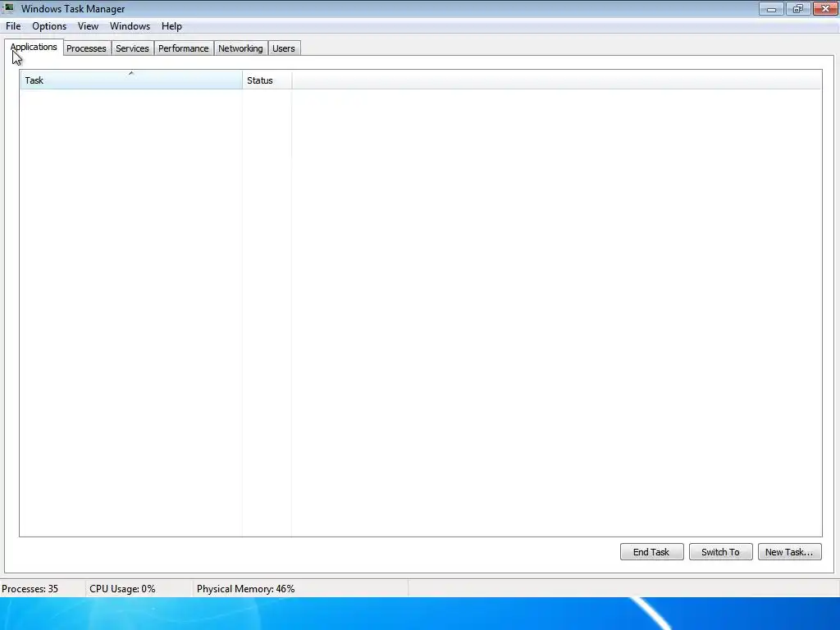The image size is (840, 630).
Task: Click the New Task... button
Action: 790,552
